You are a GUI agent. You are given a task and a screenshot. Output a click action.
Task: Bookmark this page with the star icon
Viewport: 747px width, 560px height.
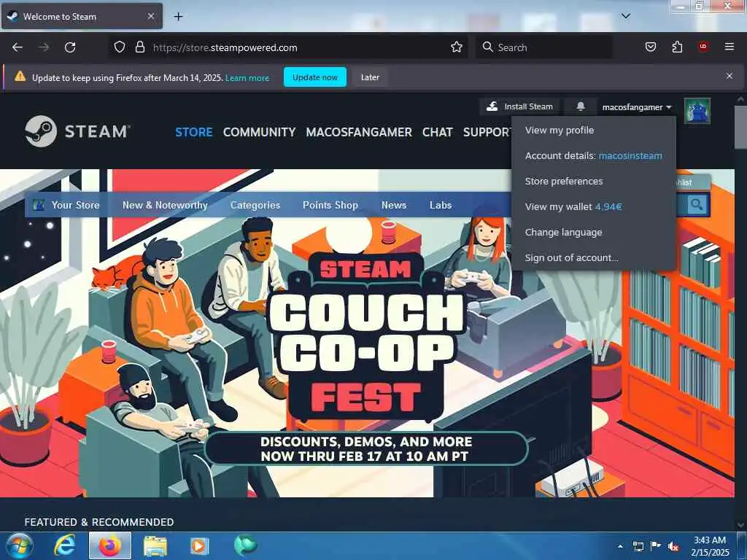pyautogui.click(x=457, y=47)
